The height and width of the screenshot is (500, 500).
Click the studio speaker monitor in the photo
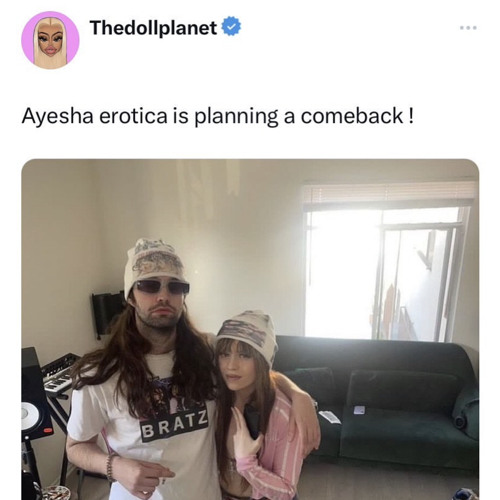35,395
